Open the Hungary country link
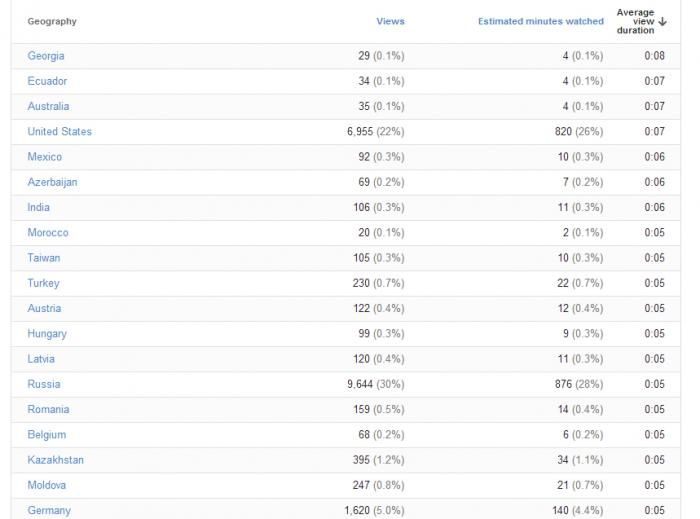Image resolution: width=700 pixels, height=519 pixels. point(47,334)
